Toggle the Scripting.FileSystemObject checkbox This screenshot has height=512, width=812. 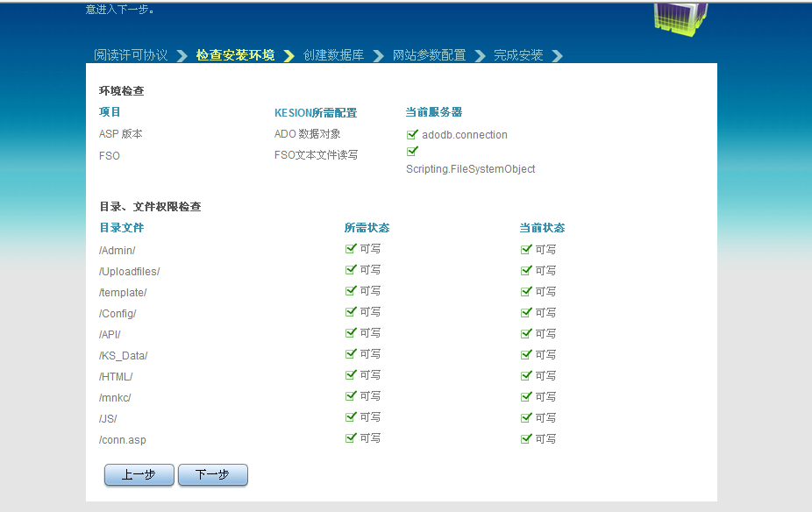[411, 151]
